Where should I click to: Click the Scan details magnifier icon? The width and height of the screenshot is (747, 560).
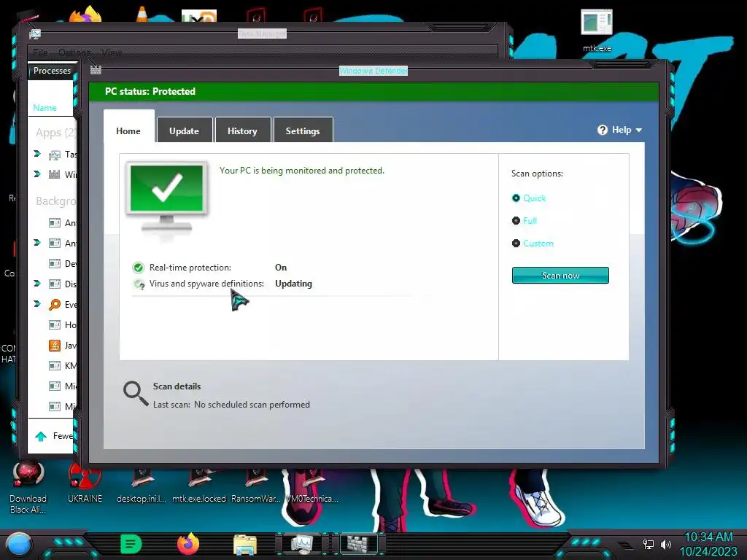click(135, 393)
